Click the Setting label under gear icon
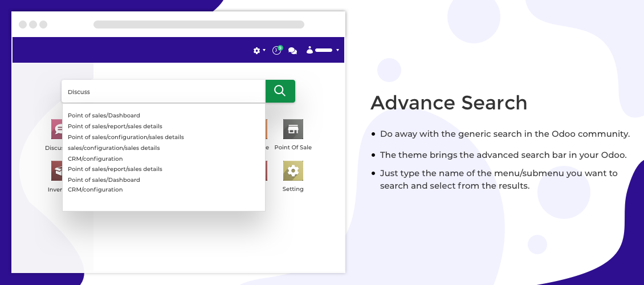The height and width of the screenshot is (285, 644). 293,189
